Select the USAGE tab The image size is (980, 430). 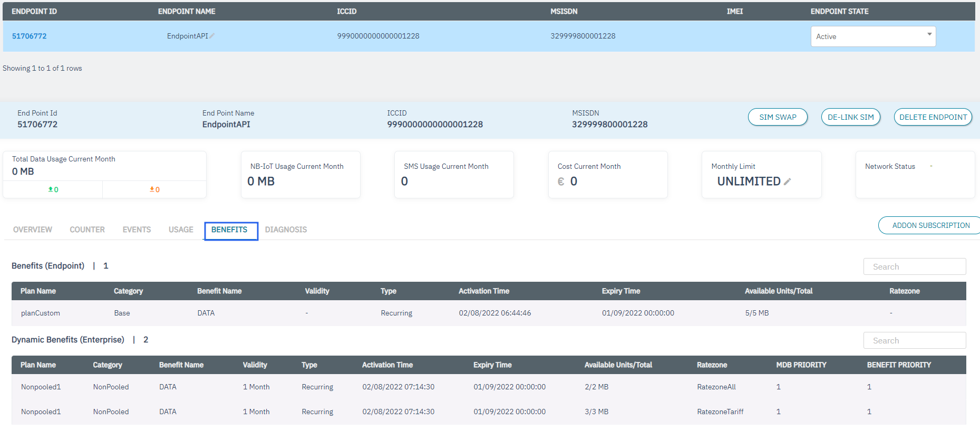click(181, 230)
